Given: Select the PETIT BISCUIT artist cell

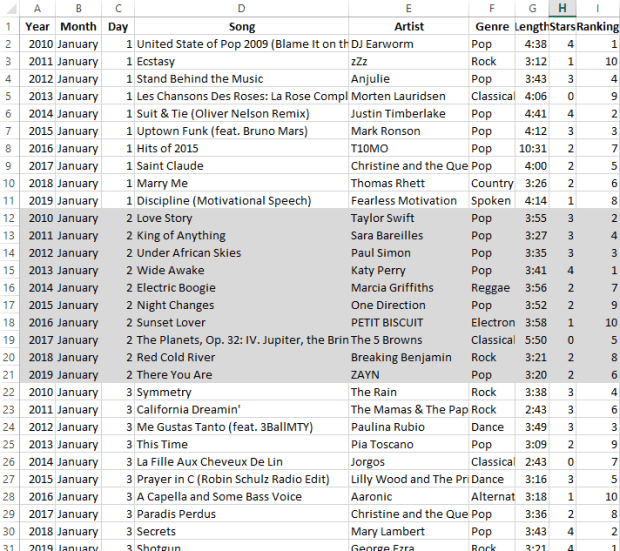Looking at the screenshot, I should point(408,323).
